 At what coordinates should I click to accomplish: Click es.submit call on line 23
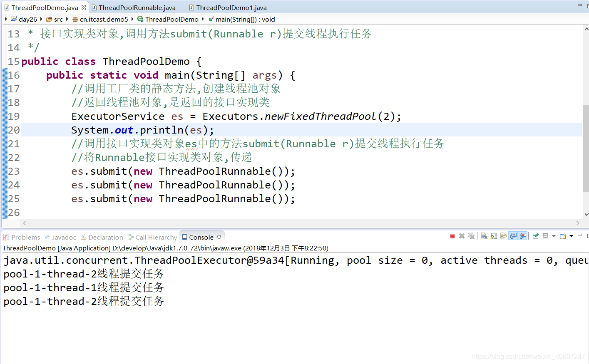(x=183, y=171)
